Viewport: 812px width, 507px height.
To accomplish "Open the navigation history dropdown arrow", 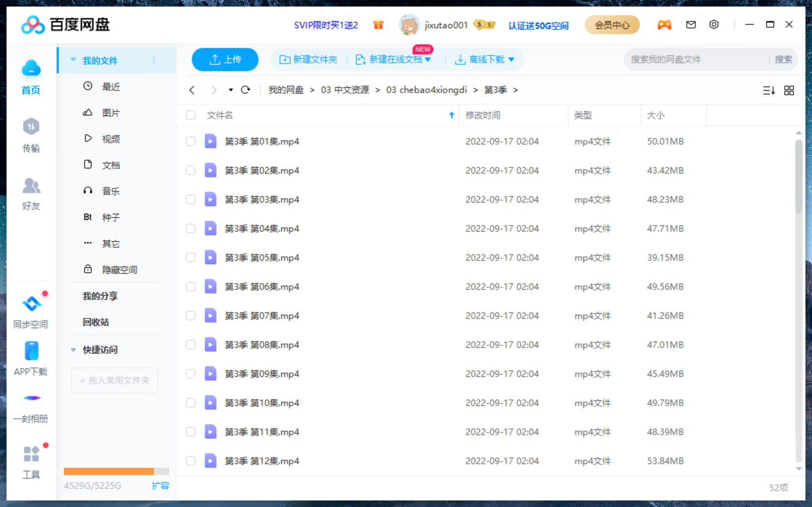I will pos(230,90).
